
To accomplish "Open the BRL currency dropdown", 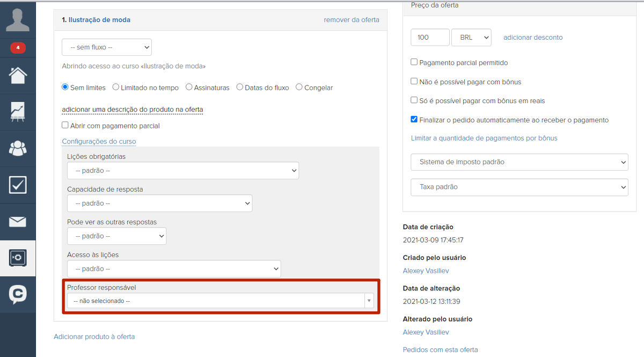I will pyautogui.click(x=471, y=38).
